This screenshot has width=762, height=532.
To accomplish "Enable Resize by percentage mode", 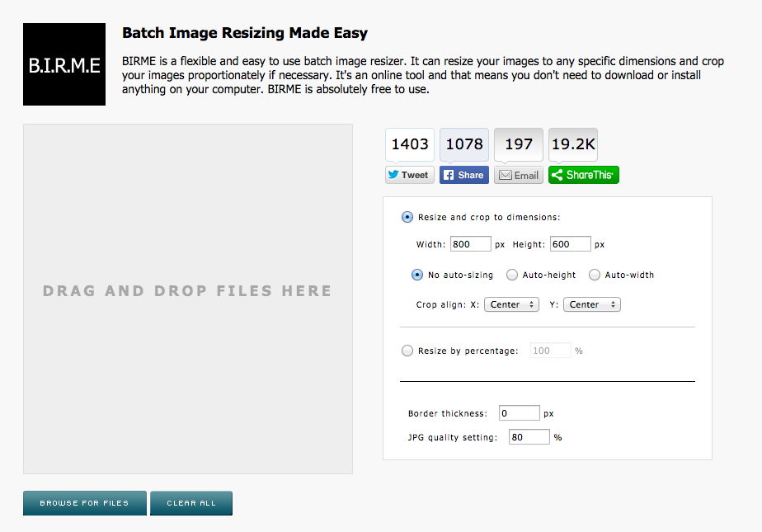I will (407, 350).
